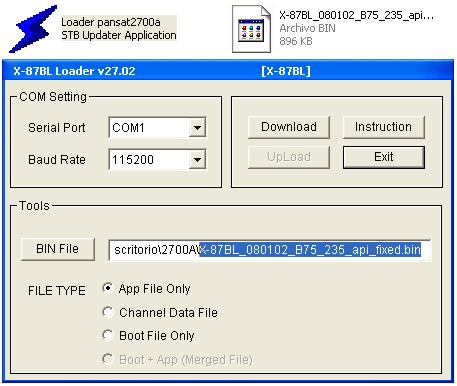The width and height of the screenshot is (457, 386).
Task: Click the COM1 serial port combo box
Action: 157,128
